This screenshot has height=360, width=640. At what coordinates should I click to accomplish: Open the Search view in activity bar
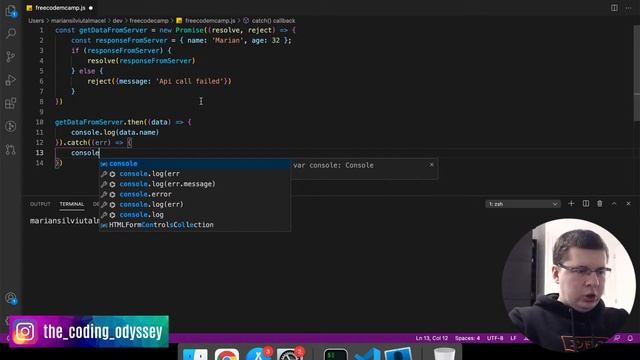tap(11, 33)
